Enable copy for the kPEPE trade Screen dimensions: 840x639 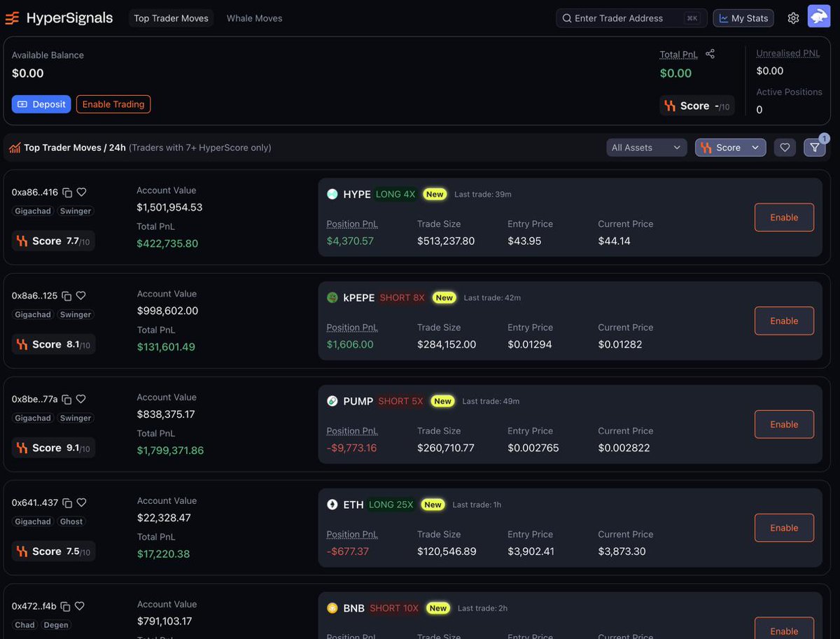point(784,321)
